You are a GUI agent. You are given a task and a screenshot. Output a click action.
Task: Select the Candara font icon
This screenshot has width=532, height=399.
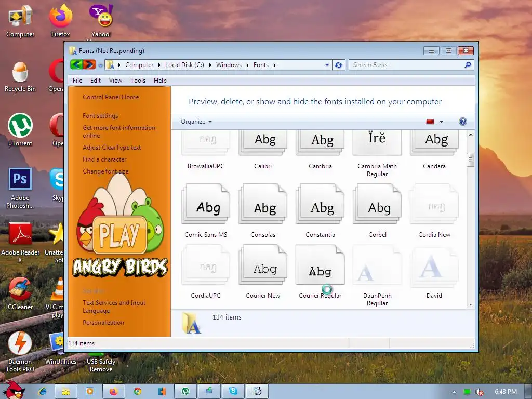click(x=434, y=143)
